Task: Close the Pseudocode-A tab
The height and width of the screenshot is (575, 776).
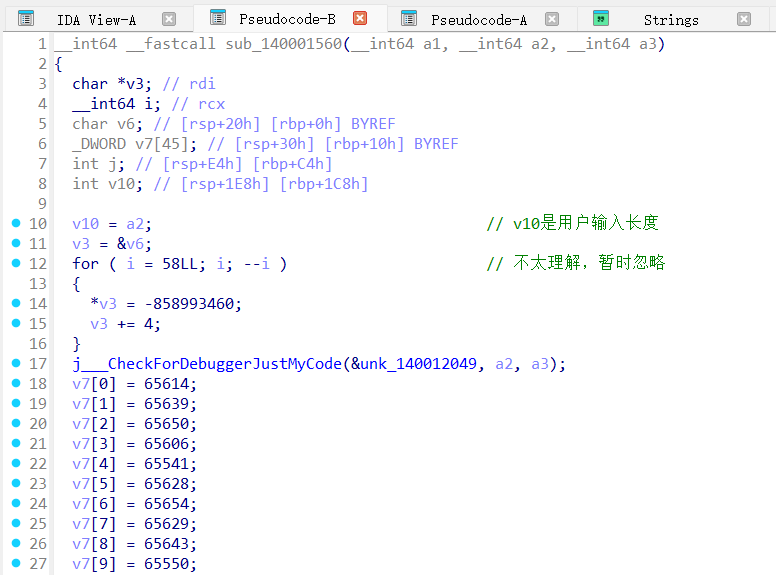Action: click(x=552, y=19)
